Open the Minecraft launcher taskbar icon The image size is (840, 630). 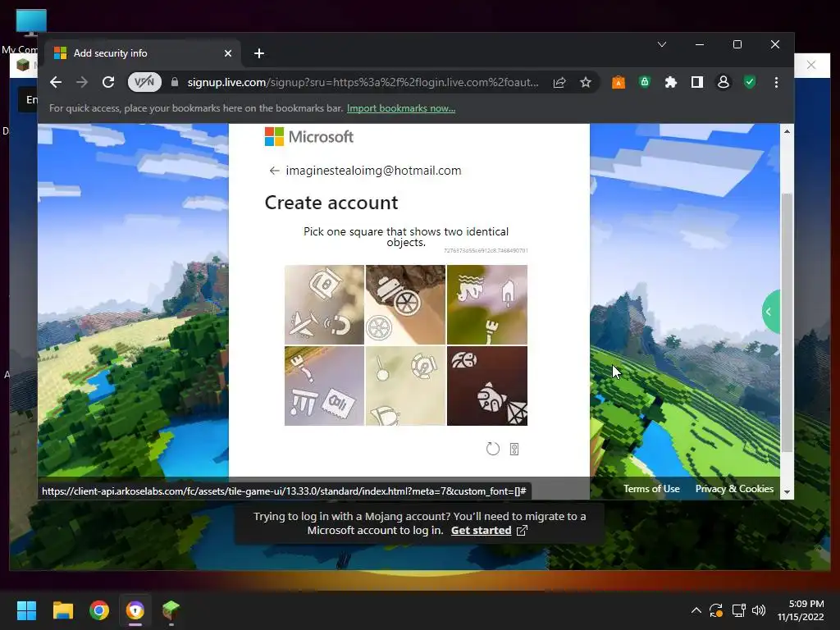coord(171,609)
